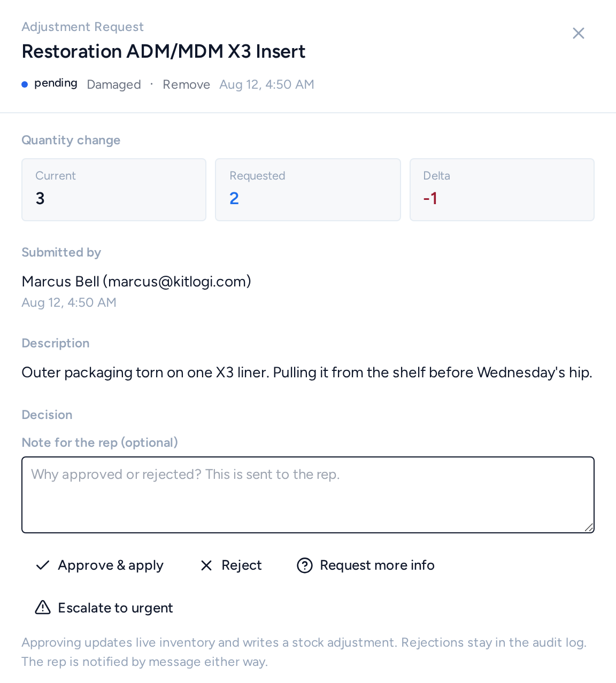This screenshot has width=616, height=683.
Task: Request more info from the rep
Action: point(366,565)
